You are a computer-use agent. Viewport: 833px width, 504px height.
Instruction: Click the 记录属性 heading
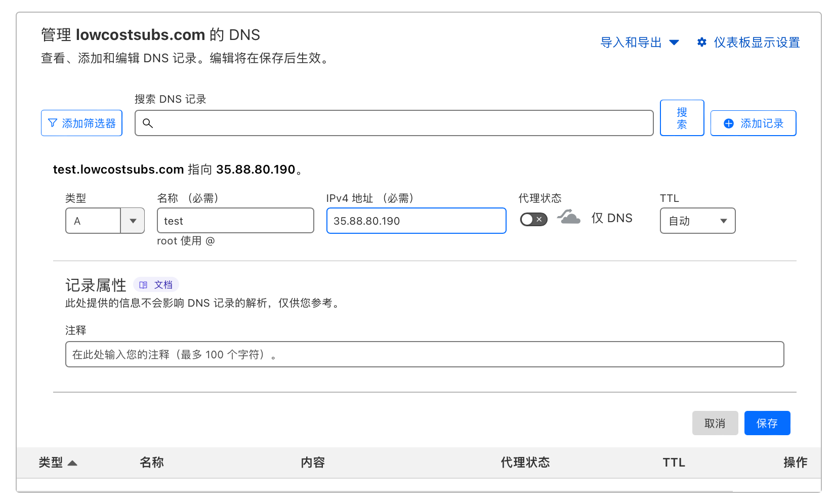pyautogui.click(x=96, y=285)
